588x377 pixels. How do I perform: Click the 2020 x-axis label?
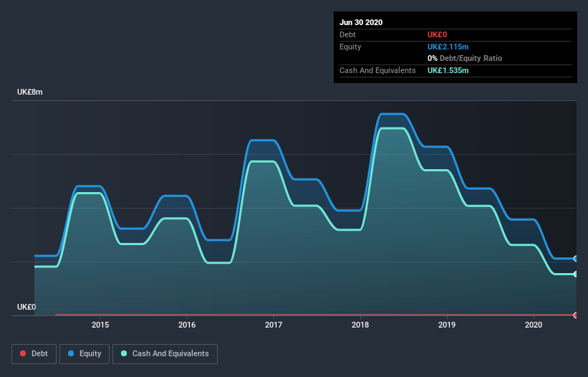pos(534,325)
